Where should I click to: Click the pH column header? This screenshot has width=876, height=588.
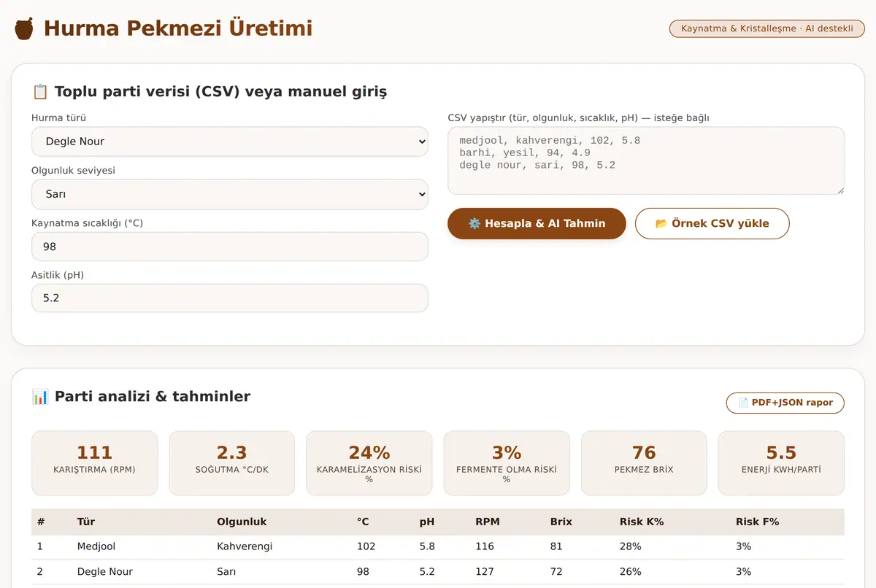coord(426,522)
